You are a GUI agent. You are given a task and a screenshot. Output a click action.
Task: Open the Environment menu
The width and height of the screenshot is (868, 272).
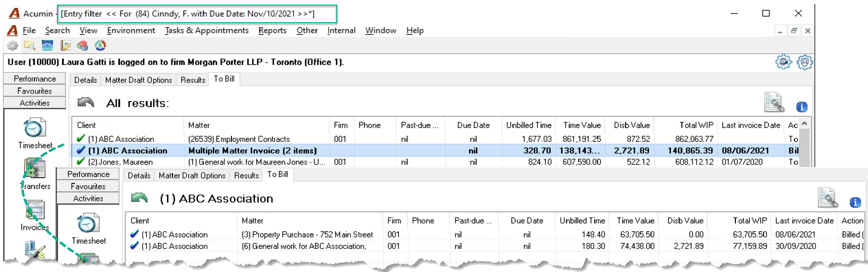(131, 31)
